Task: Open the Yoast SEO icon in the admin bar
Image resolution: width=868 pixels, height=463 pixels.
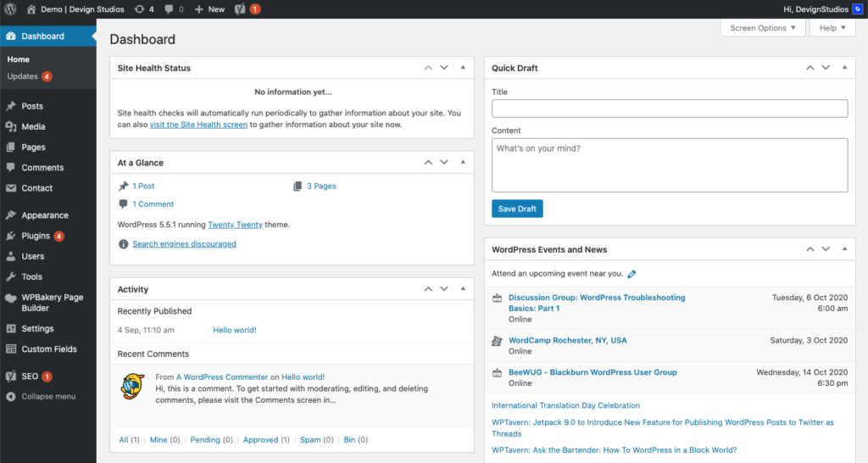Action: point(240,8)
